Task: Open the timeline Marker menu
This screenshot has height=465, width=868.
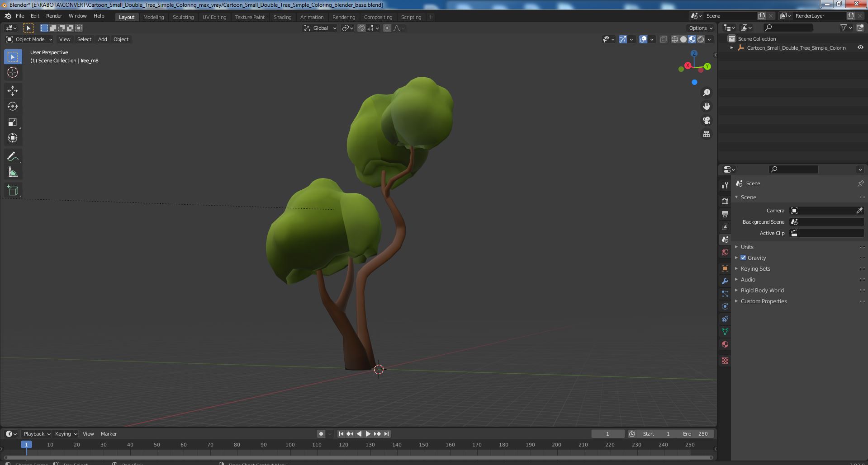Action: 109,434
